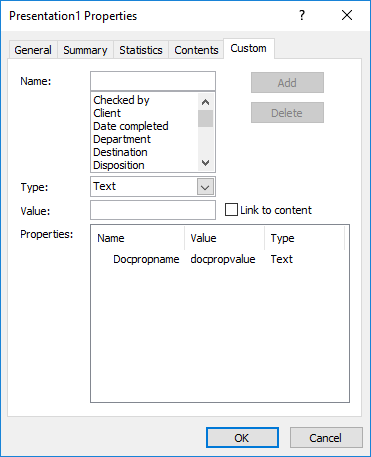The height and width of the screenshot is (457, 371).
Task: Click the Value text input field
Action: [x=153, y=210]
